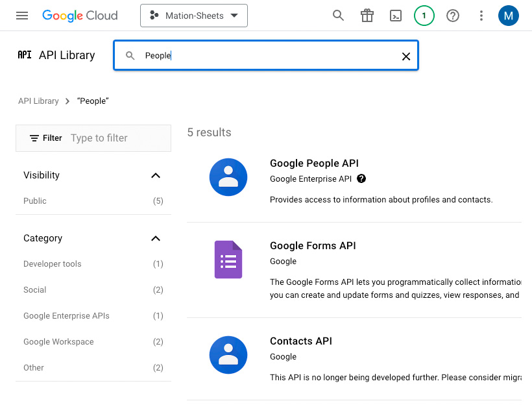Open the three-dot settings menu
Screen dimensions: 532x414
pyautogui.click(x=481, y=16)
